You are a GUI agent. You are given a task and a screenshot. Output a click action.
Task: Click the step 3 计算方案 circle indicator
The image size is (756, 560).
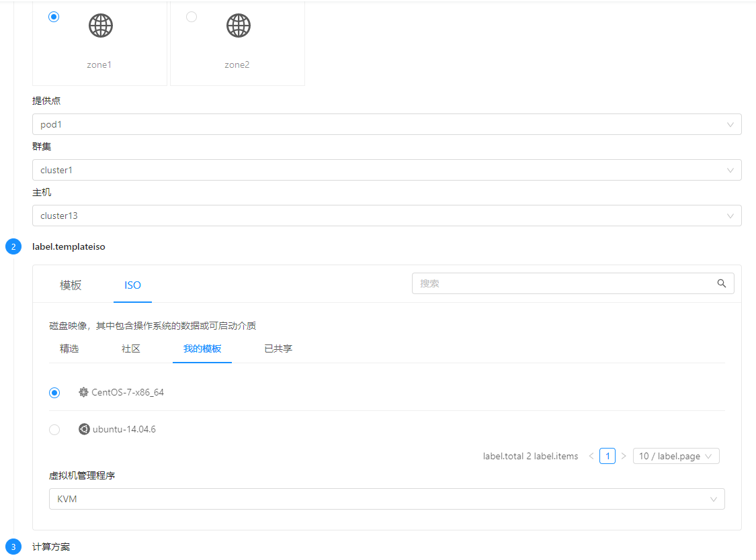pyautogui.click(x=13, y=547)
